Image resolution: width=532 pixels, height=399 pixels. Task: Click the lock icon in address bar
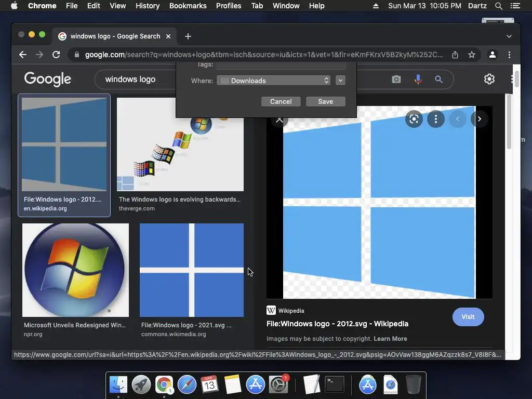[x=77, y=55]
